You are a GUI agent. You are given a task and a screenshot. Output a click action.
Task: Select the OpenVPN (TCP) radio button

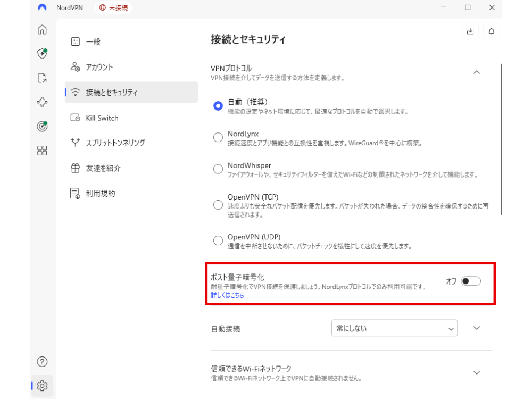pos(218,205)
